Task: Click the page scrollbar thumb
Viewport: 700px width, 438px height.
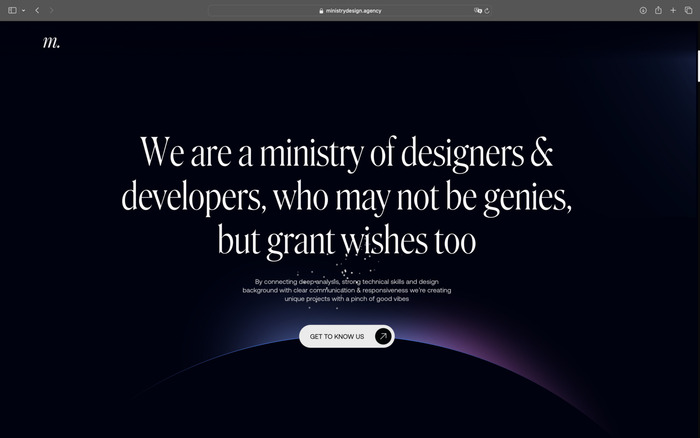Action: 698,66
